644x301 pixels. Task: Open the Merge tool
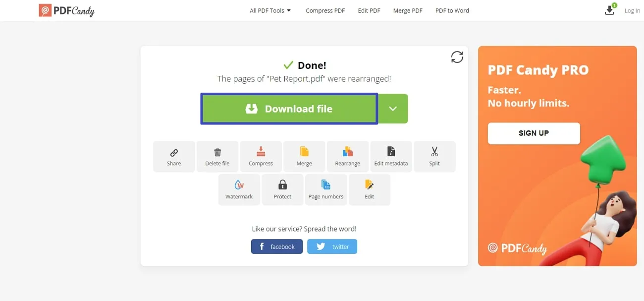pyautogui.click(x=304, y=157)
